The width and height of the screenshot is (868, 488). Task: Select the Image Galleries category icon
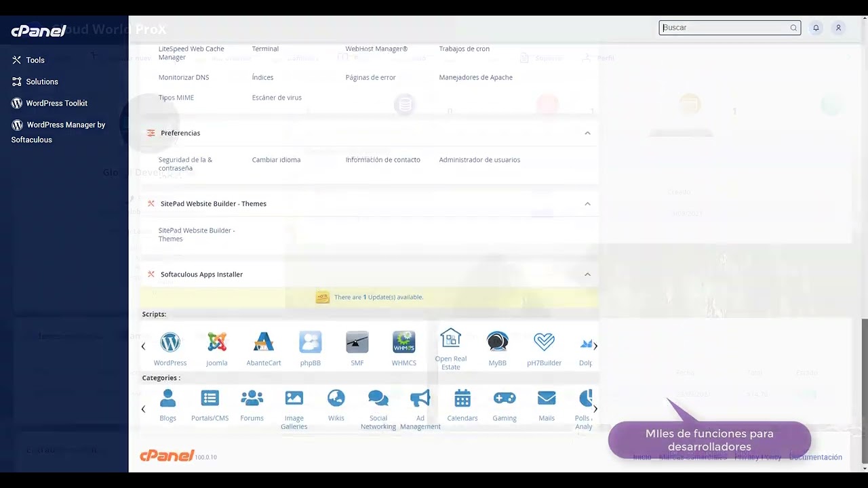294,399
